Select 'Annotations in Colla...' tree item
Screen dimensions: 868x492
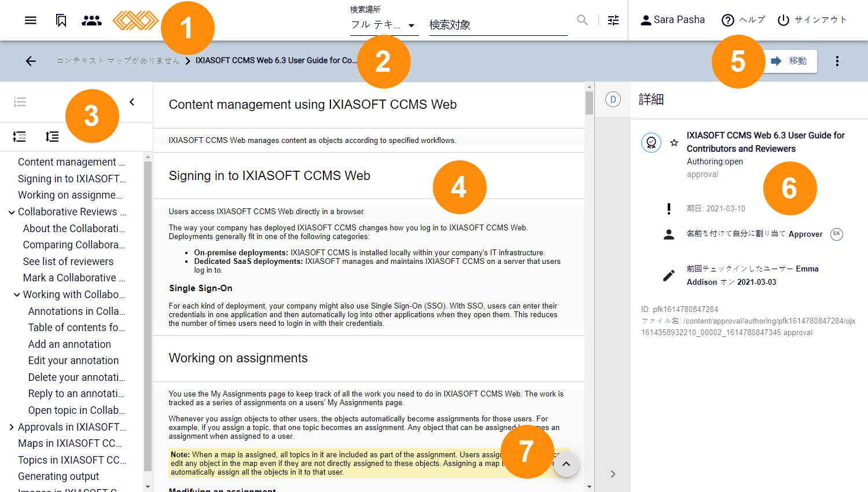point(77,311)
